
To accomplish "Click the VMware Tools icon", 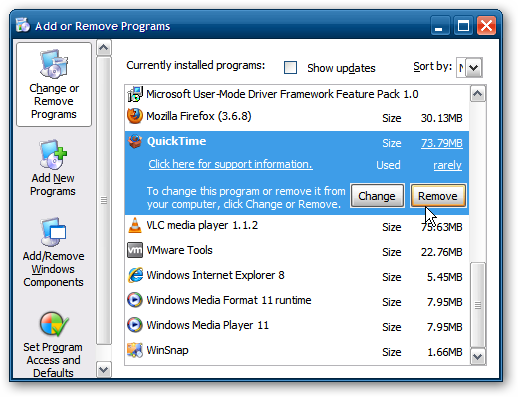I will pyautogui.click(x=135, y=250).
